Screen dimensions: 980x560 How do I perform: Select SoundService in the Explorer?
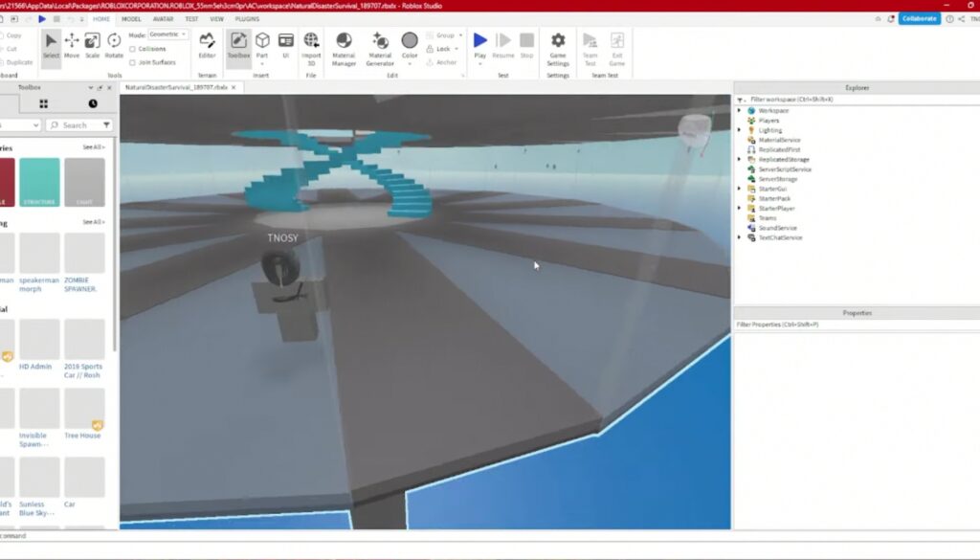coord(777,228)
